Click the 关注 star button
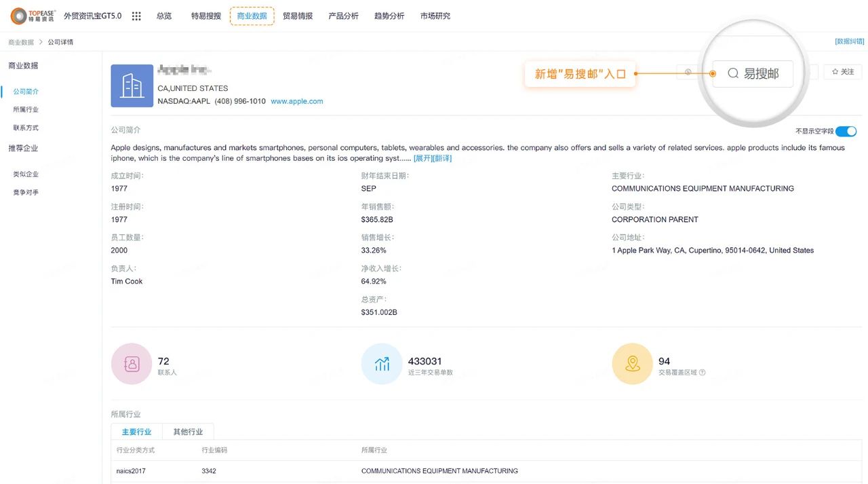 (842, 72)
